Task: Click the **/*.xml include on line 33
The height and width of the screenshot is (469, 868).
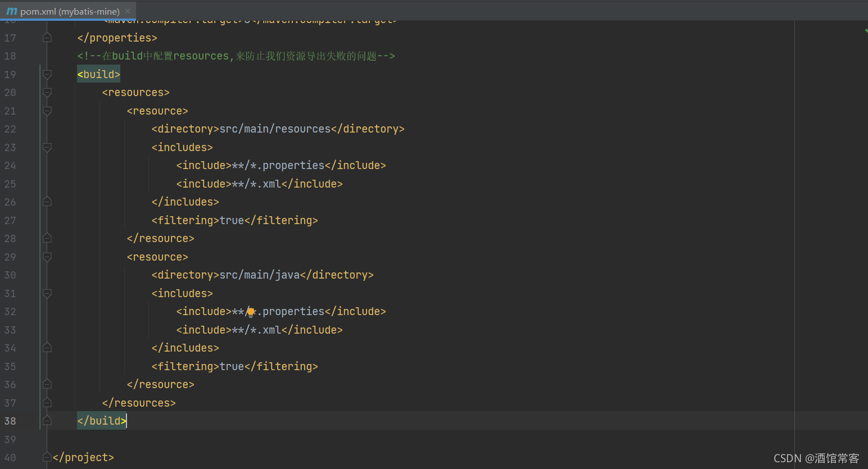Action: 260,330
